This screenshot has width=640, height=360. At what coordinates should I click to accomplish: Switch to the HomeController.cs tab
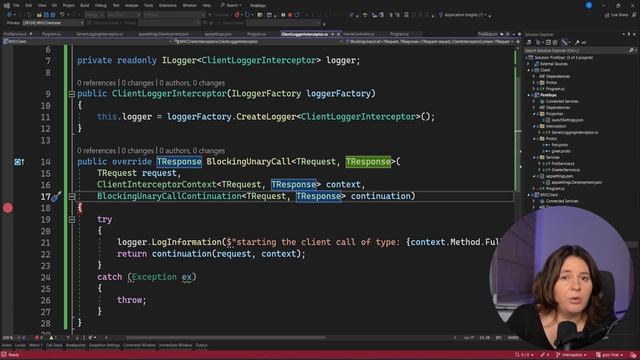point(359,34)
